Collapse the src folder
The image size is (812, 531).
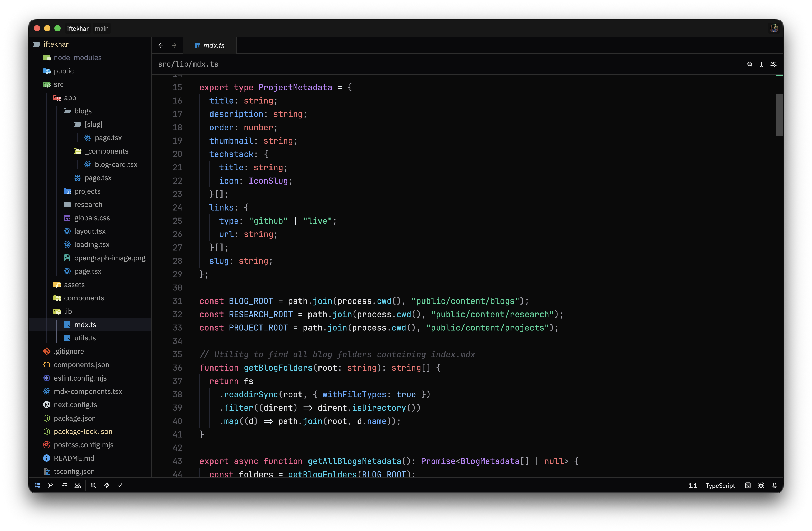(90, 84)
